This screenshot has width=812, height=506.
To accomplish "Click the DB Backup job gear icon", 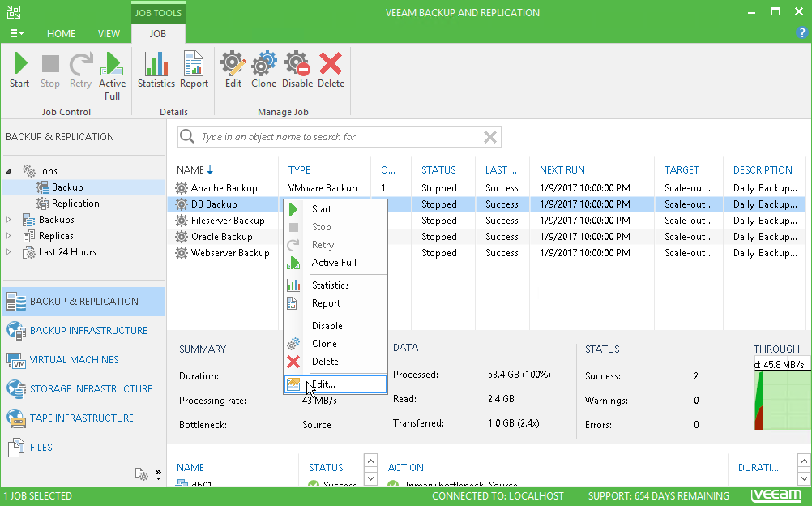I will click(x=182, y=204).
